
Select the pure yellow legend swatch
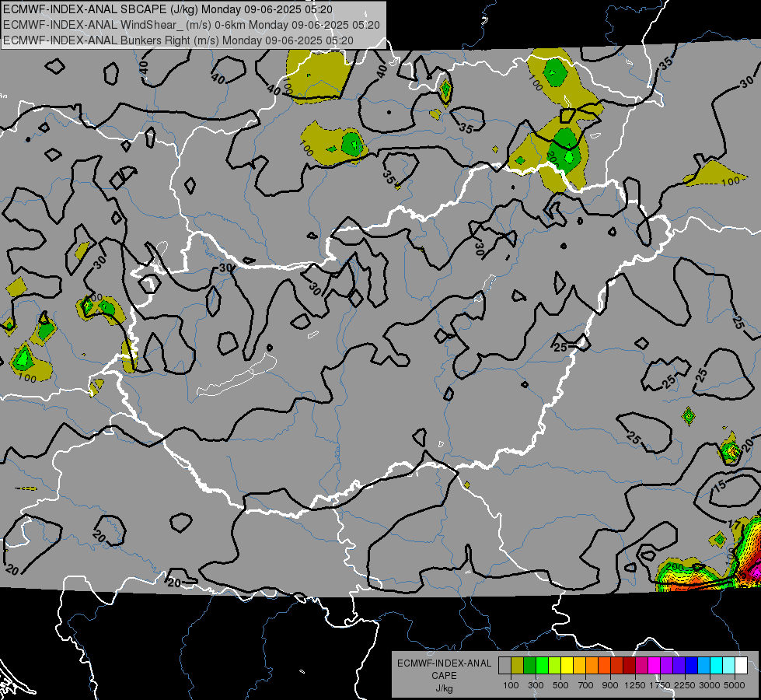pos(567,666)
